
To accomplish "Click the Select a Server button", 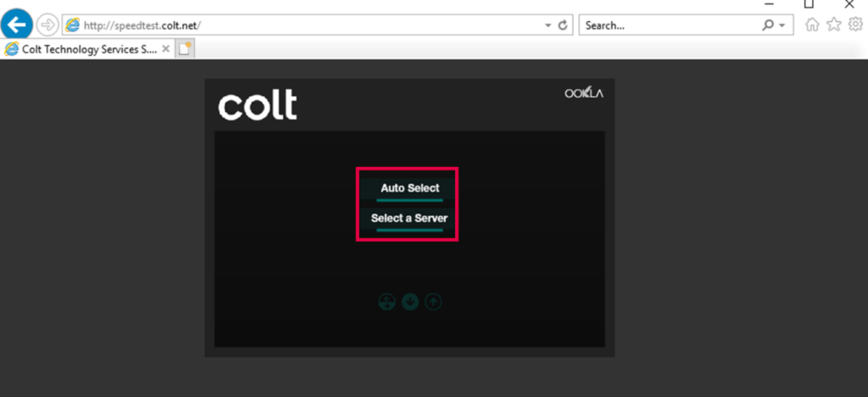I will point(409,219).
